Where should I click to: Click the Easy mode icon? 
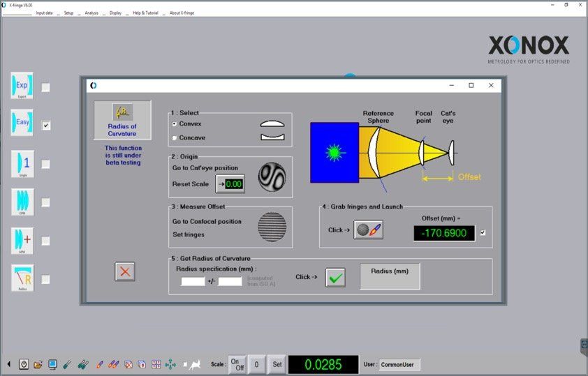(x=22, y=123)
